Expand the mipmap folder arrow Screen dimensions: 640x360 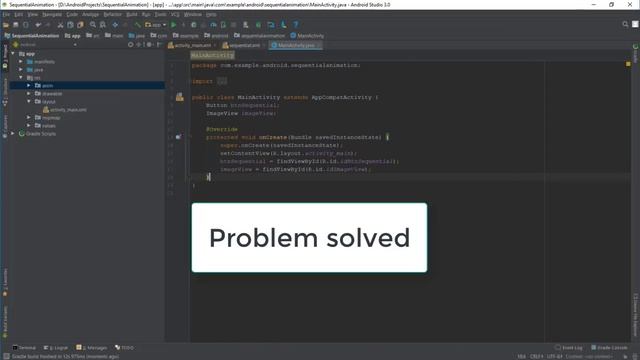[x=29, y=118]
